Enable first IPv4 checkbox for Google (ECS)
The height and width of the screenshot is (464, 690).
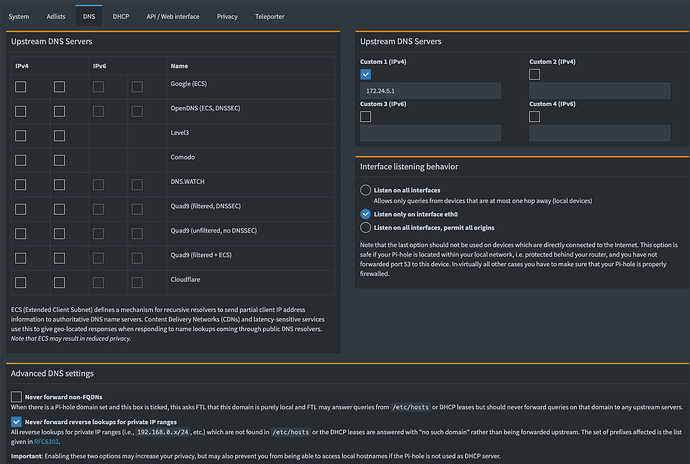pos(21,88)
